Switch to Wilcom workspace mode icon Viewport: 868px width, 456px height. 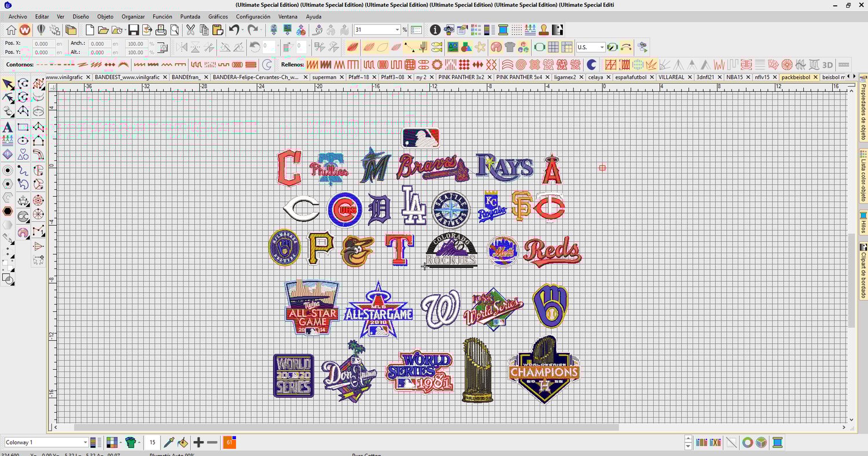[x=25, y=30]
